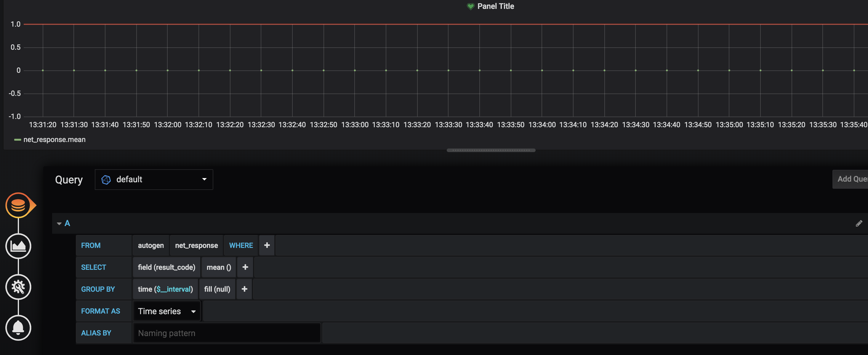Select the FROM measurement net_response
This screenshot has width=868, height=355.
196,246
